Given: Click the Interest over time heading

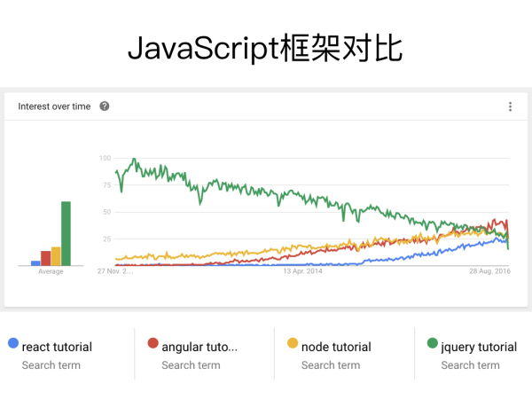Looking at the screenshot, I should coord(54,106).
